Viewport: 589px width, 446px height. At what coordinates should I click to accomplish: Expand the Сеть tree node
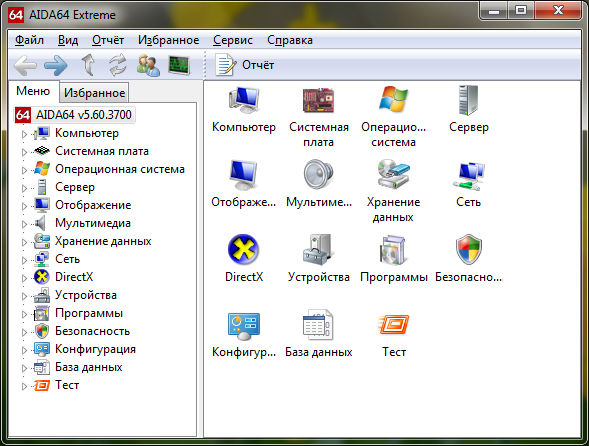click(24, 260)
